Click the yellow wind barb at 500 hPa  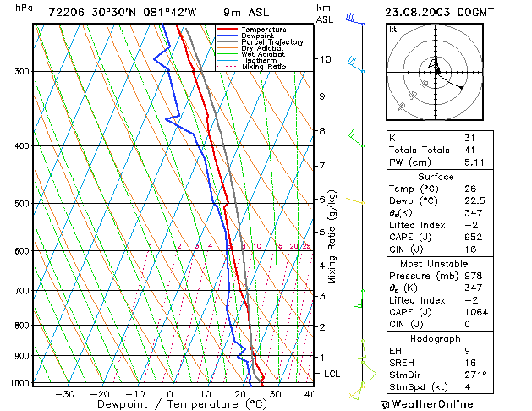tap(355, 200)
